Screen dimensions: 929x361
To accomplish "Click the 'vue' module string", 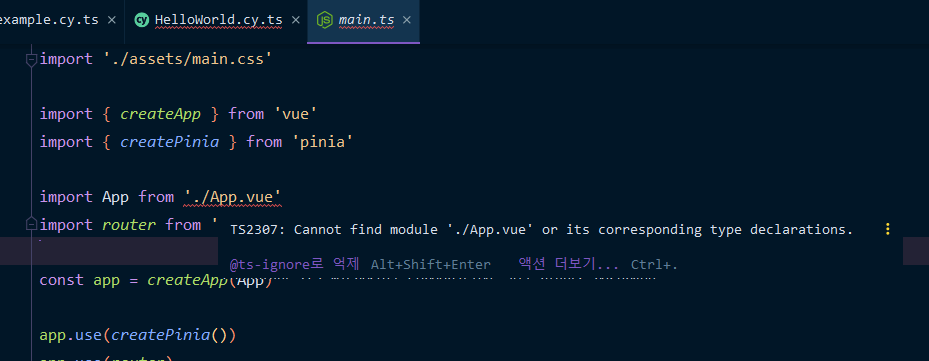I will coord(296,114).
